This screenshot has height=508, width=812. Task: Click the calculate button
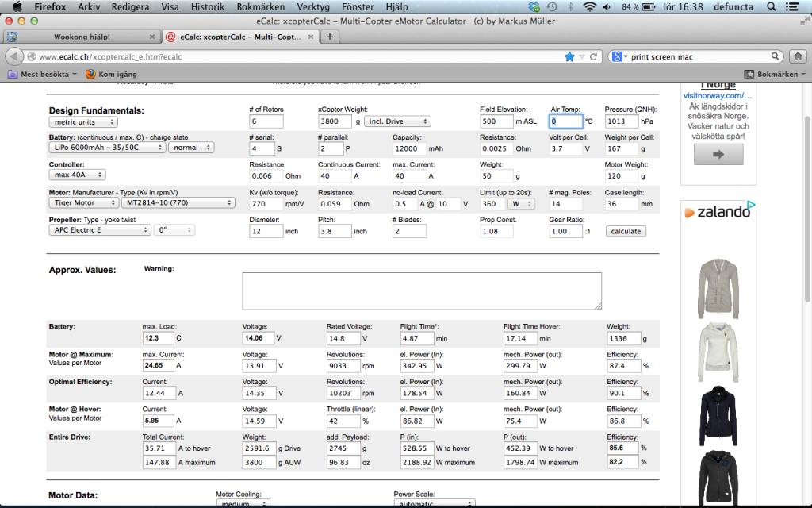tap(626, 231)
